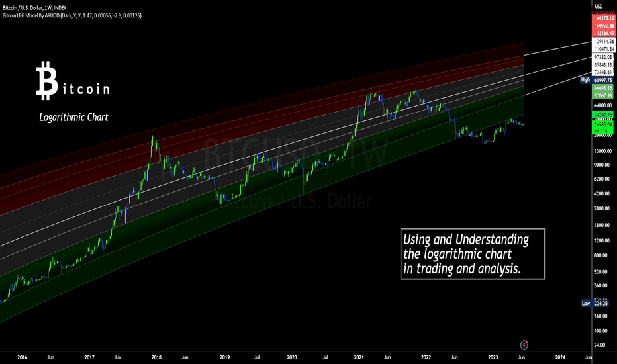Click the 2020 time axis label
Screen dimensions: 617x364
click(292, 357)
